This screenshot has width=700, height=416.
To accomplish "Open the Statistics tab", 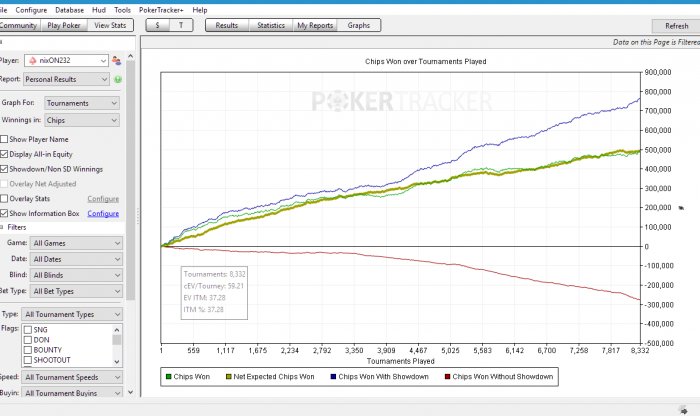I will 271,25.
